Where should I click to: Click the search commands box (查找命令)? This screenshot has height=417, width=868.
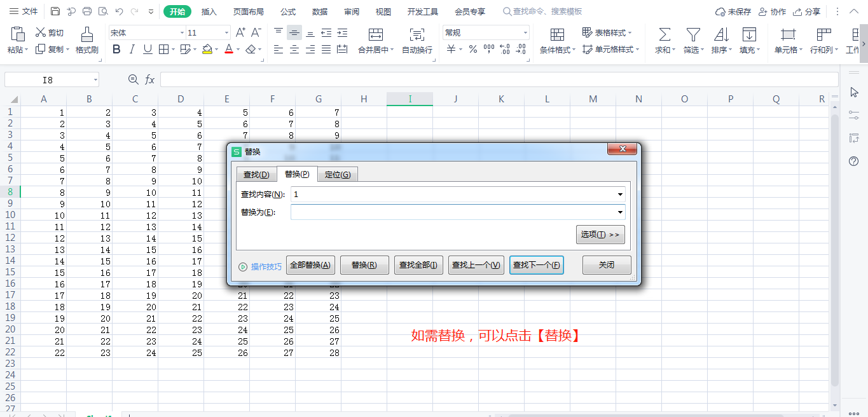coord(542,11)
